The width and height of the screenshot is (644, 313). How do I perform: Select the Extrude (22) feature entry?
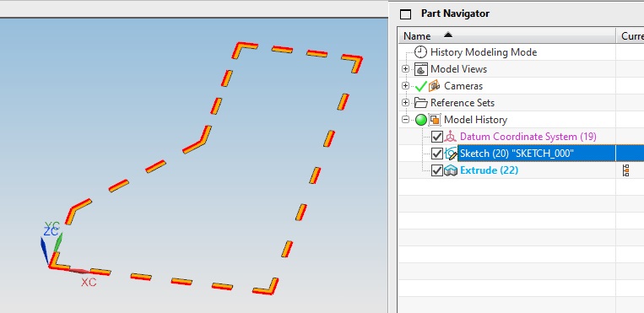(489, 170)
